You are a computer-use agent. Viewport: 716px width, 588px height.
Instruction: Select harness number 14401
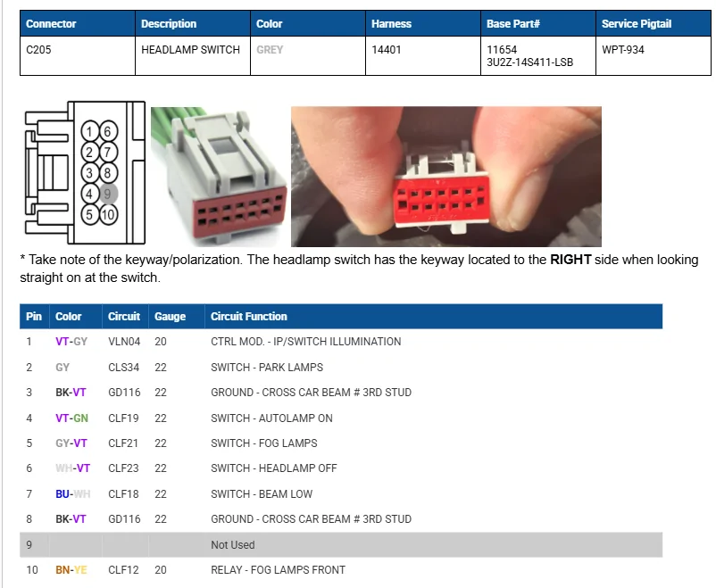387,50
